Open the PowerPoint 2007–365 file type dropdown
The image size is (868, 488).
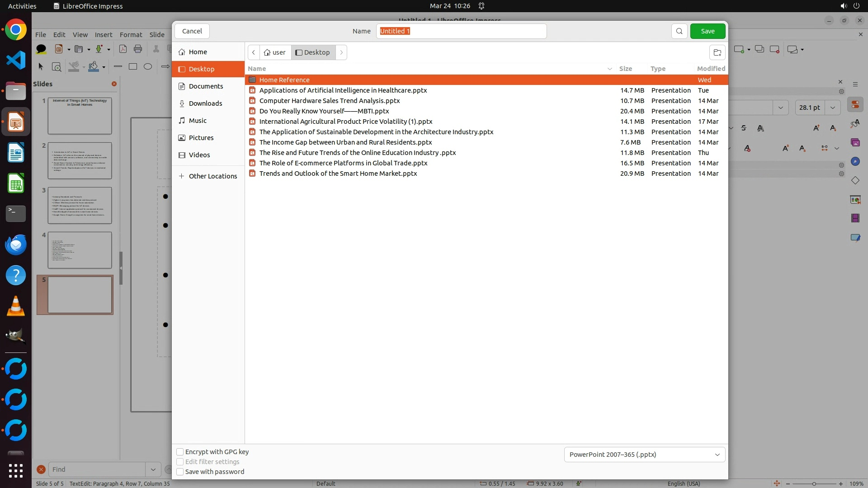645,455
